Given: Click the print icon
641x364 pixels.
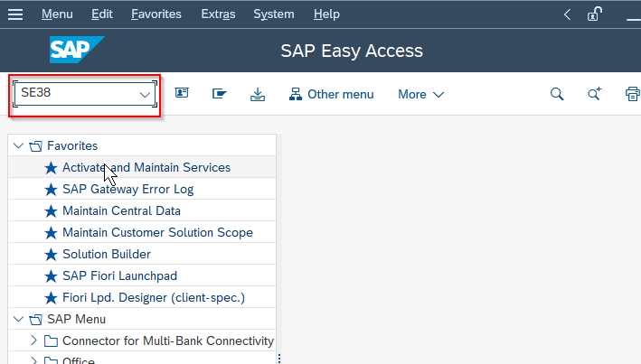Looking at the screenshot, I should [x=633, y=94].
